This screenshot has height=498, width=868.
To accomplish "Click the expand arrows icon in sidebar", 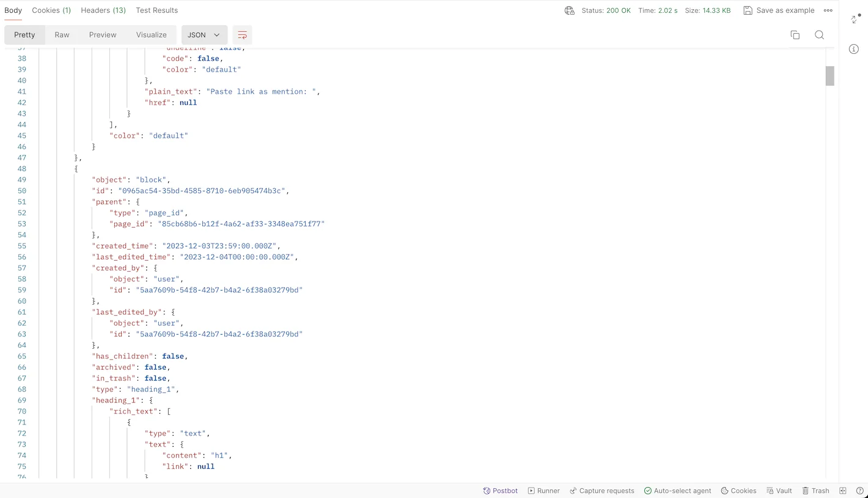I will [x=855, y=19].
